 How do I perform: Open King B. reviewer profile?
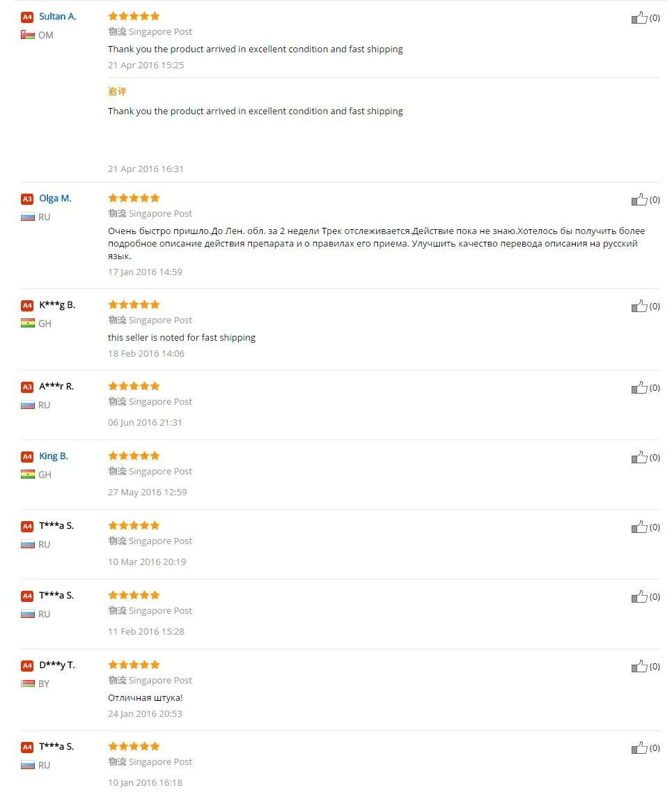54,456
